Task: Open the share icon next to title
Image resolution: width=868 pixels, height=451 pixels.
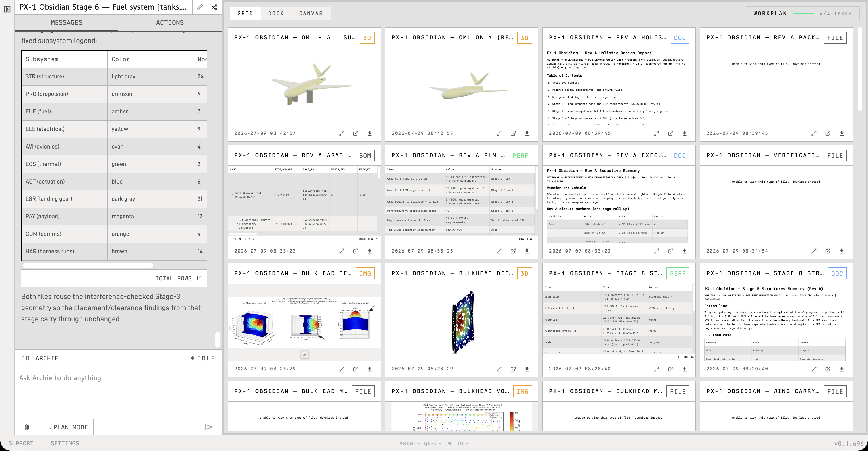Action: (x=214, y=7)
